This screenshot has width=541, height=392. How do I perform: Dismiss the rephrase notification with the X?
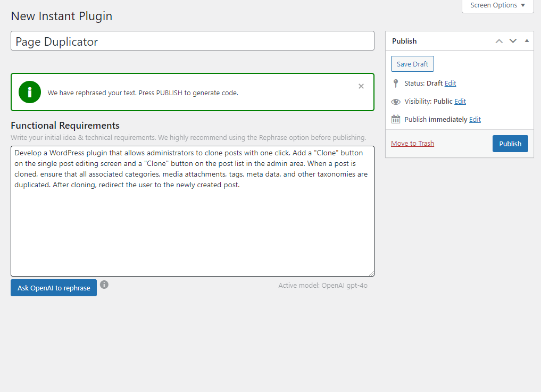click(x=361, y=86)
